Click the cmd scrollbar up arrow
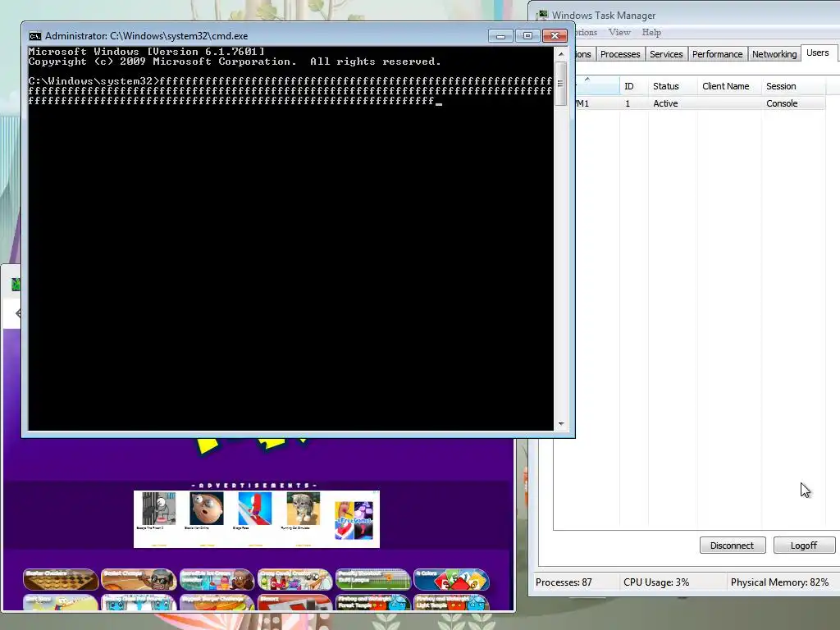This screenshot has height=630, width=840. point(561,54)
